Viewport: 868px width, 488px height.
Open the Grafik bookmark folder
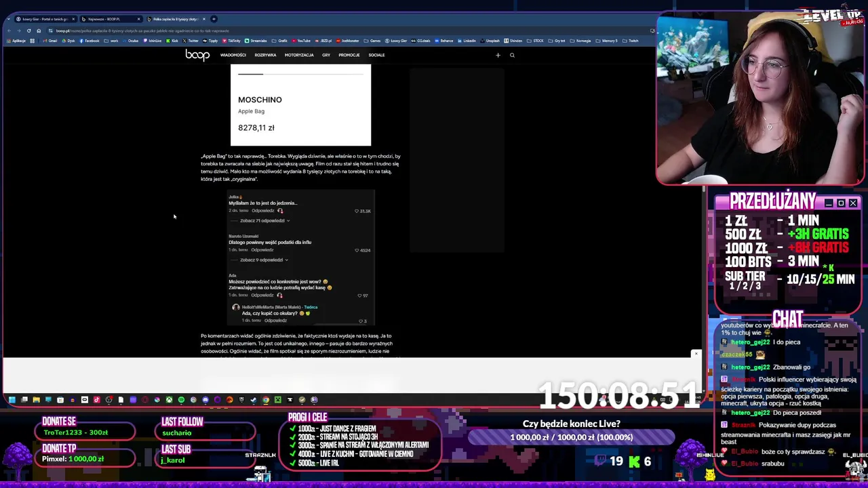pos(279,41)
